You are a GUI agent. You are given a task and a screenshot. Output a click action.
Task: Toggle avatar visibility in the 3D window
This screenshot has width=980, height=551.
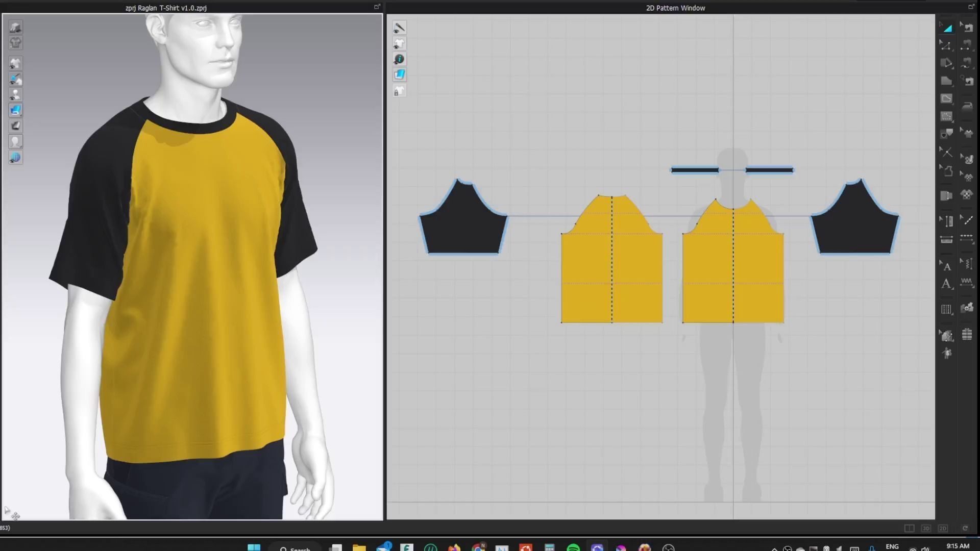pos(15,94)
